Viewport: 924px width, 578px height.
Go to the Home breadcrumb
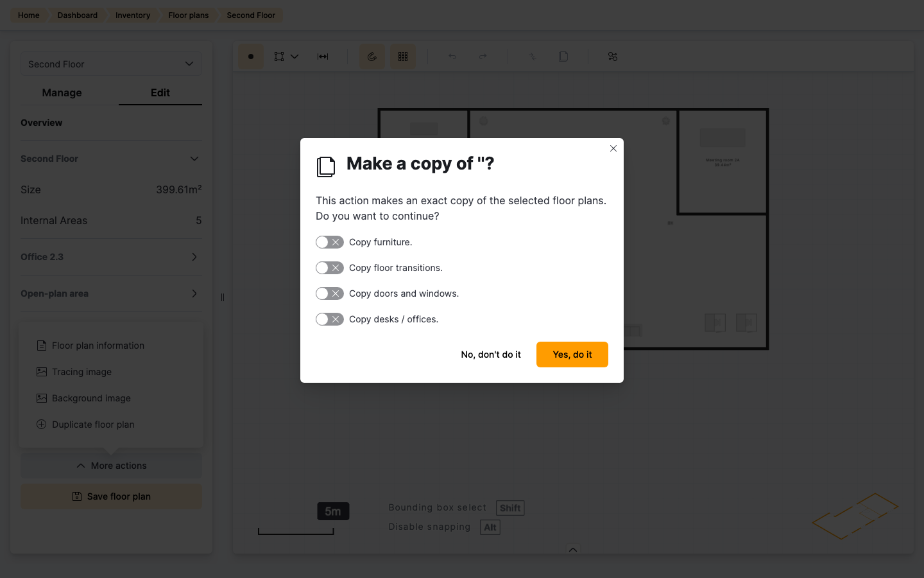click(x=29, y=15)
